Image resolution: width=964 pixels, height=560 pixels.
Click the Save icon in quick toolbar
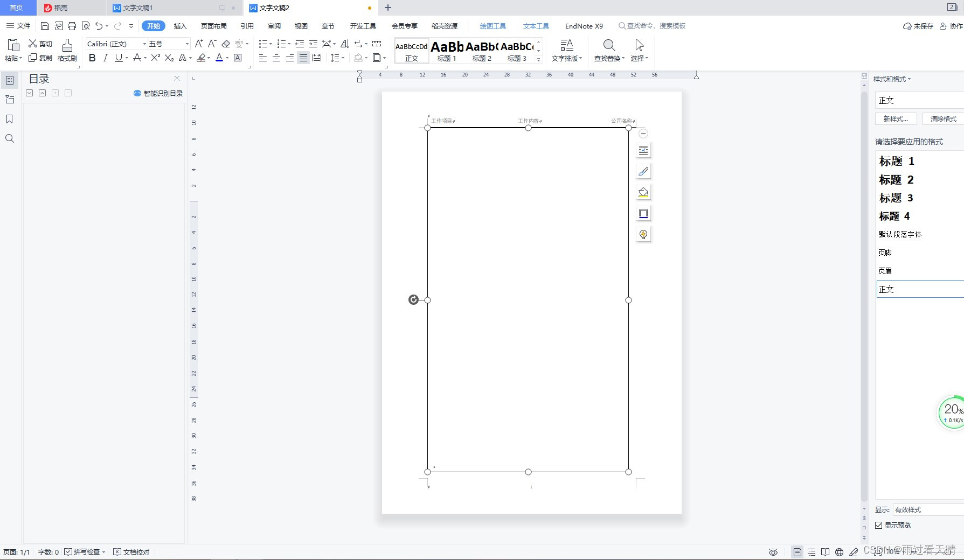click(45, 26)
